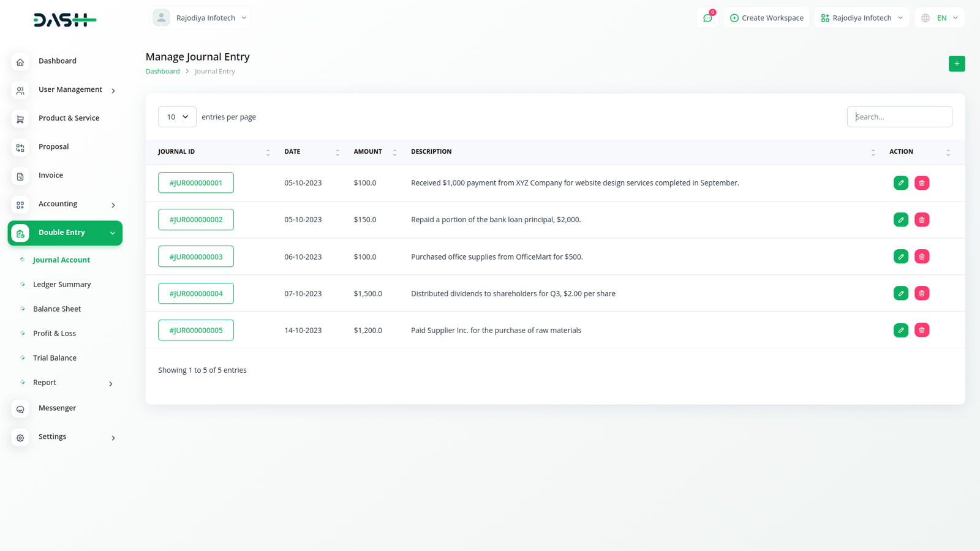Viewport: 980px width, 551px height.
Task: Click the Showing 1 to 5 entries text
Action: tap(202, 370)
